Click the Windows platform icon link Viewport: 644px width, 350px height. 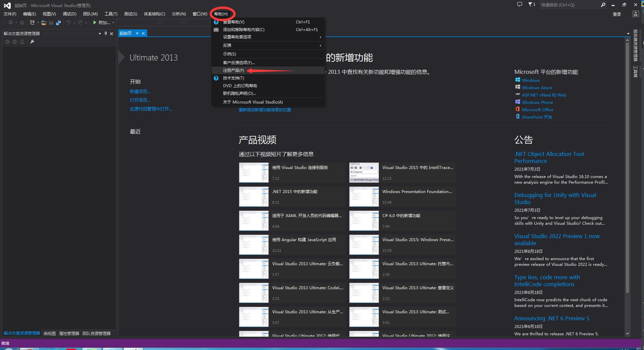pyautogui.click(x=517, y=80)
